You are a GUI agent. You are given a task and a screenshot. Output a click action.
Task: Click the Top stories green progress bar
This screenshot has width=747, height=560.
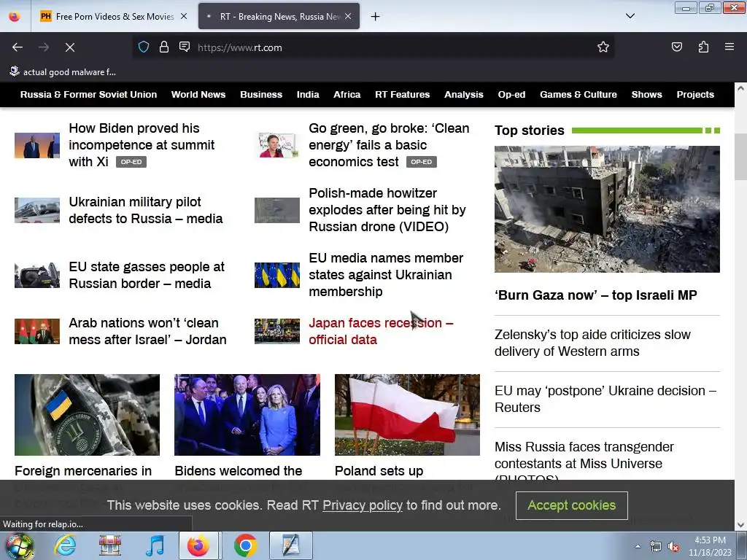(646, 130)
